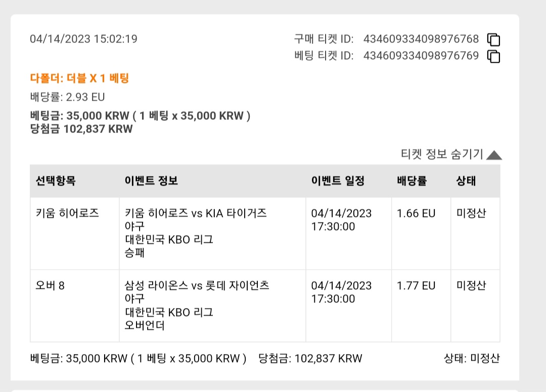Copy the purchase ticket ID (구매 티켓 ID)
This screenshot has height=392, width=546.
coord(493,40)
